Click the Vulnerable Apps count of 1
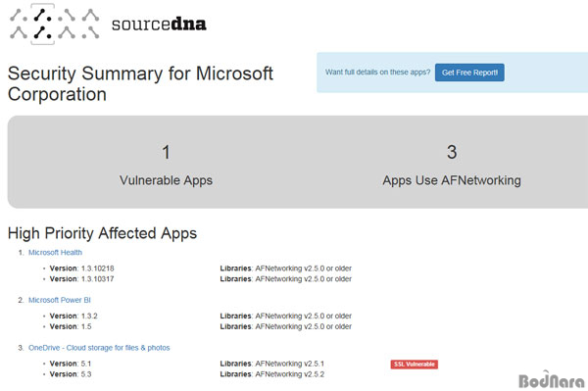Viewport: 588px width, 391px height. tap(167, 152)
